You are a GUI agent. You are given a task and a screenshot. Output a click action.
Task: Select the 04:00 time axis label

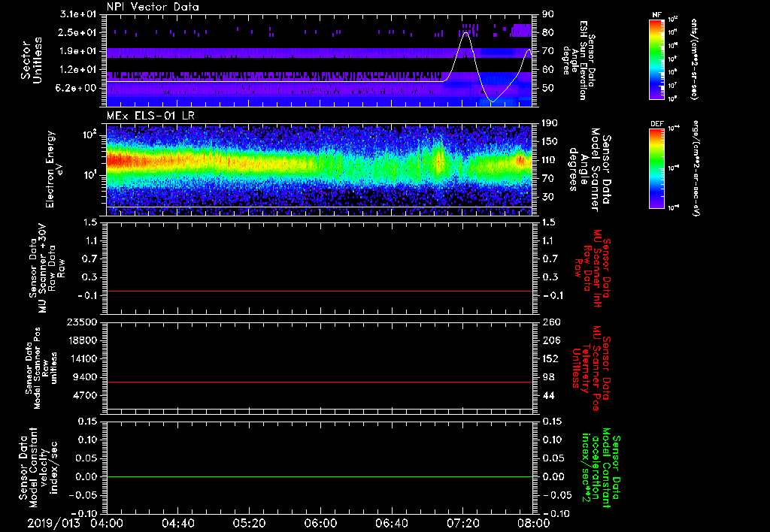tap(107, 523)
